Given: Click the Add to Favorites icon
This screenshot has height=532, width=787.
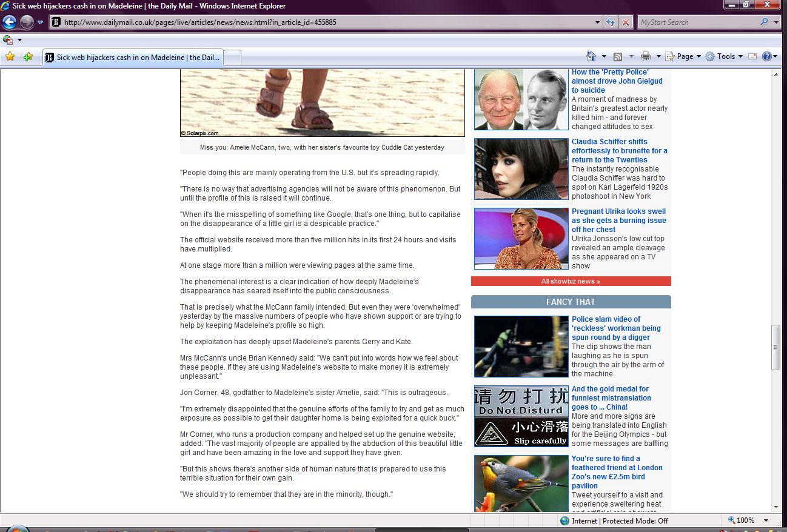Looking at the screenshot, I should coord(28,57).
